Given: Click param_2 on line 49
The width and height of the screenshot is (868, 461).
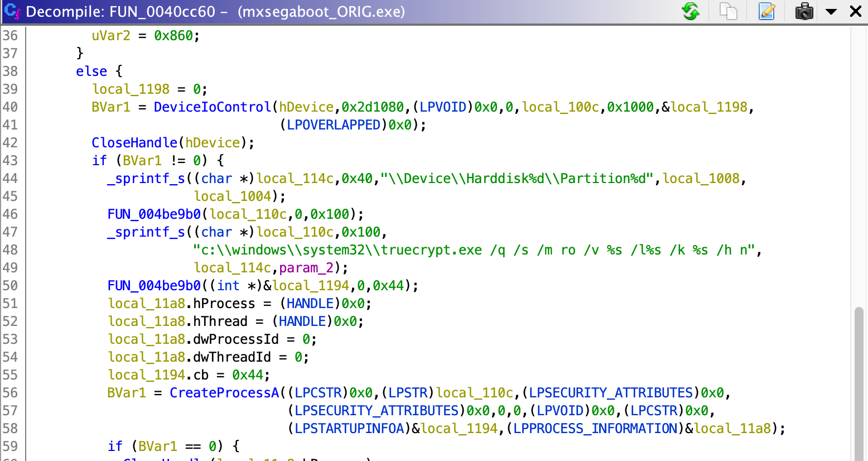Looking at the screenshot, I should (306, 267).
